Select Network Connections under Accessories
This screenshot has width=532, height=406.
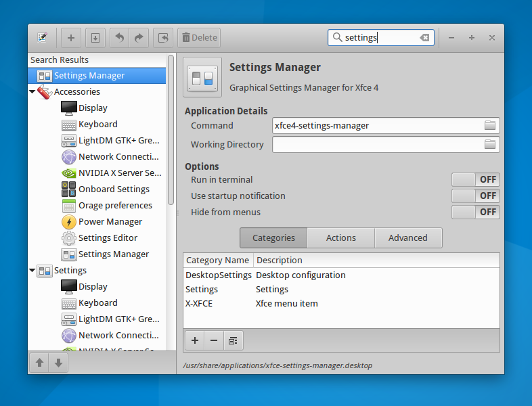(97, 157)
